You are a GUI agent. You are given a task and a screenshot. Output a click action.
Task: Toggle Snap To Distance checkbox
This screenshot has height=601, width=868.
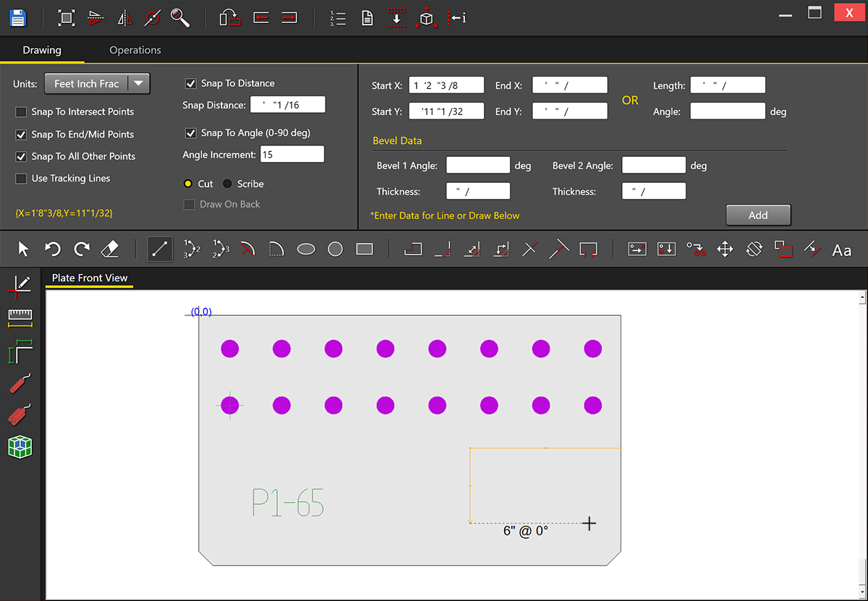[x=191, y=83]
